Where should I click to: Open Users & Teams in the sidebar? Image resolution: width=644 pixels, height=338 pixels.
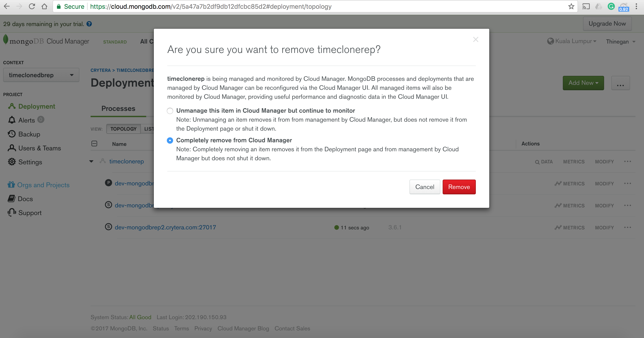[x=34, y=148]
